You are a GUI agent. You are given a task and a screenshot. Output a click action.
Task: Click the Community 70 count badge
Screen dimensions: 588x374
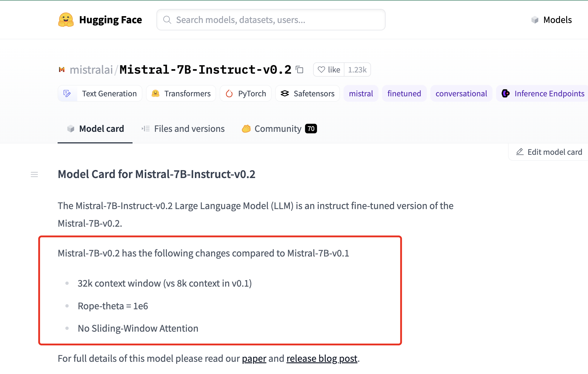[311, 129]
